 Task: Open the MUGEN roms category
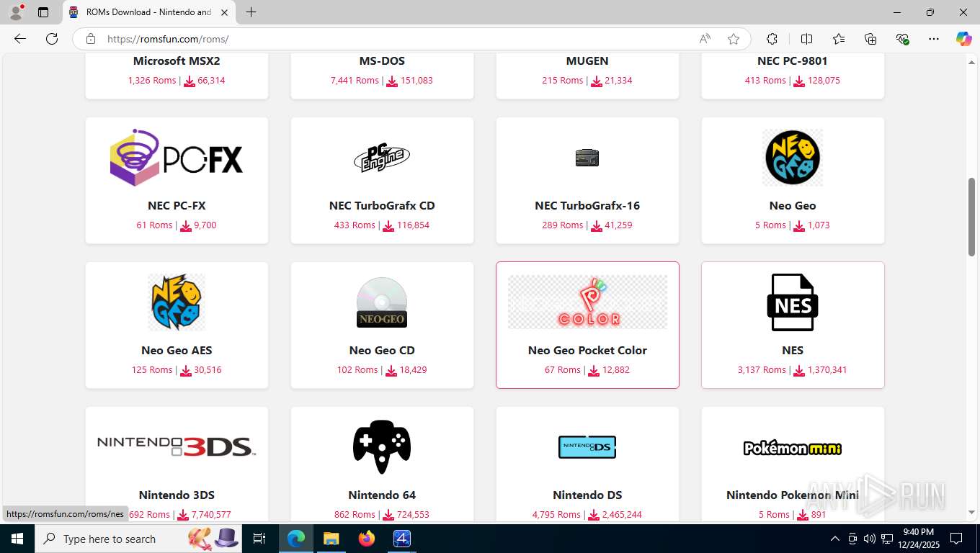(587, 61)
